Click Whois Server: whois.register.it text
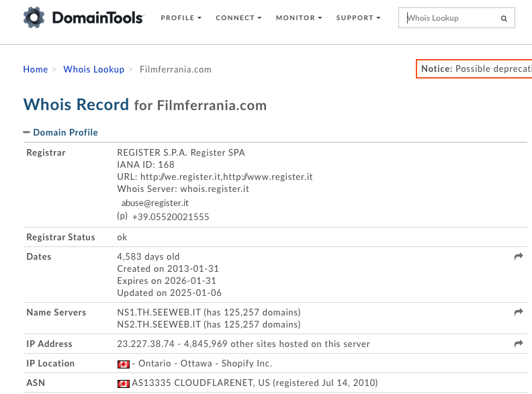 point(183,189)
